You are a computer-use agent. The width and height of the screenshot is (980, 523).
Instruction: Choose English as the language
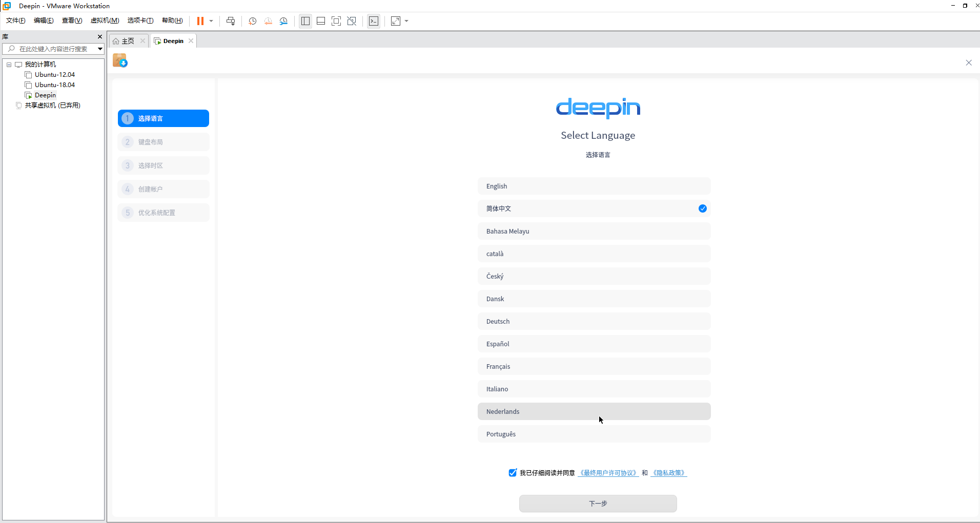tap(594, 186)
